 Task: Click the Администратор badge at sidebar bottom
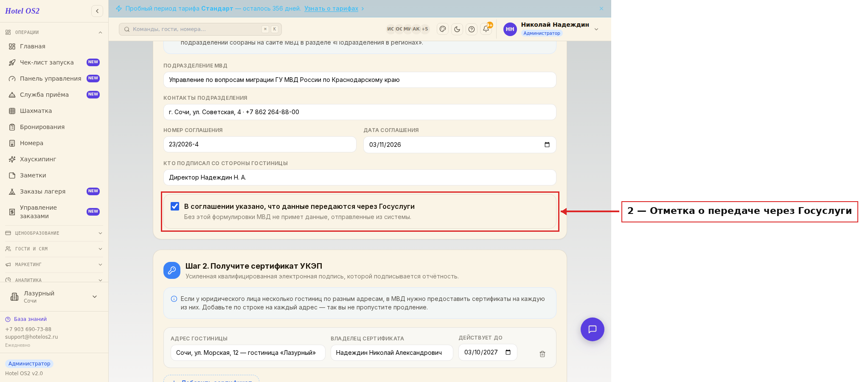pyautogui.click(x=29, y=364)
